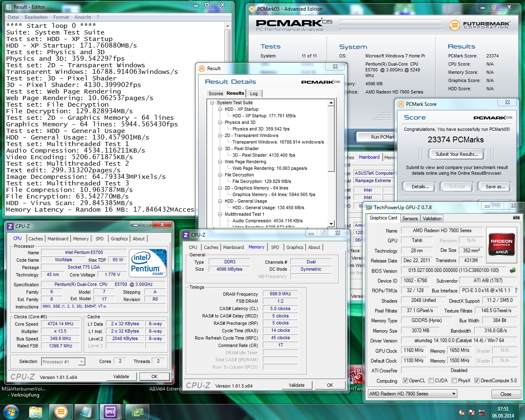This screenshot has height=420, width=525.
Task: Click the CPU-Z Memory window title icon
Action: [186, 235]
